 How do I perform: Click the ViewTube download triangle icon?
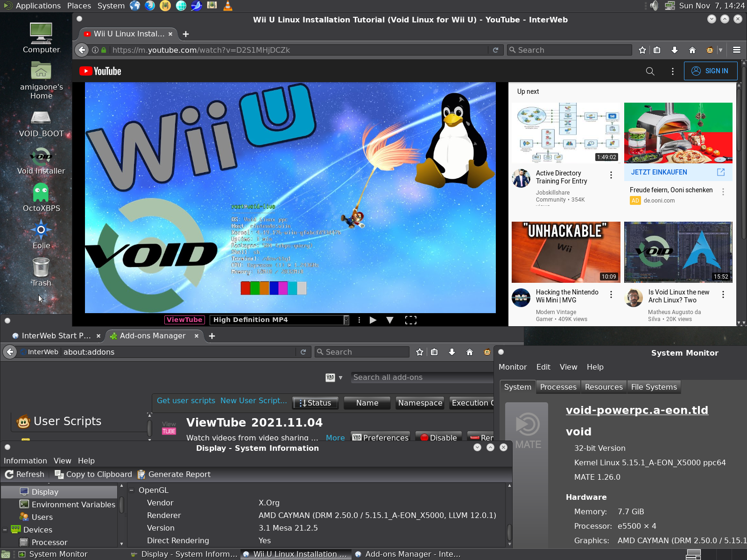[x=390, y=320]
